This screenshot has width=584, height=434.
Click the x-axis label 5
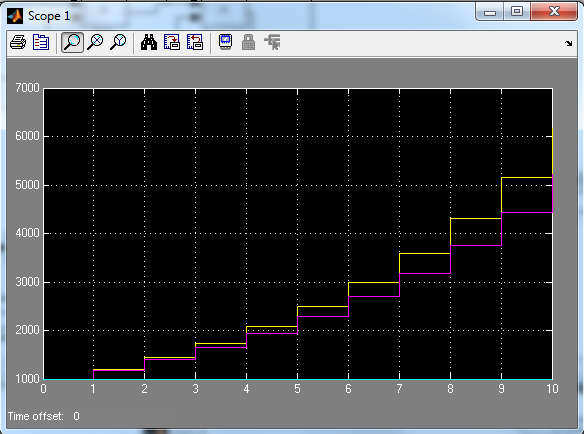pos(297,389)
